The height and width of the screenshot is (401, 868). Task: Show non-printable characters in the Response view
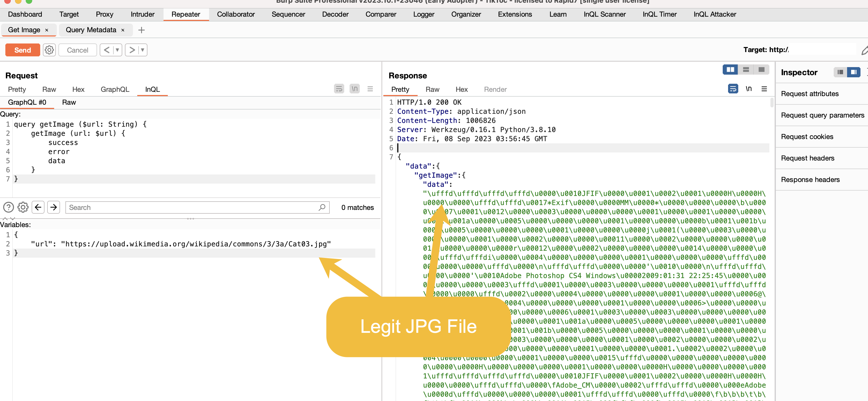pyautogui.click(x=749, y=89)
